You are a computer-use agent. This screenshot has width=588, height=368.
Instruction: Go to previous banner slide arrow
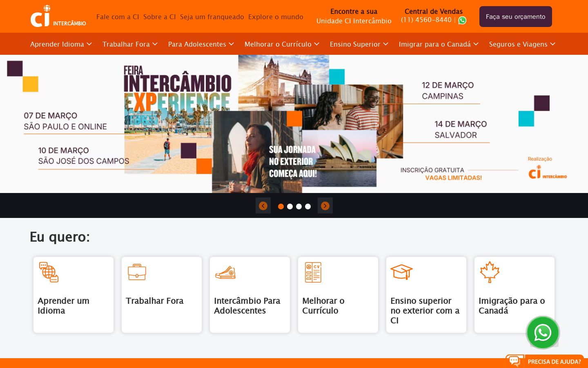(x=263, y=206)
